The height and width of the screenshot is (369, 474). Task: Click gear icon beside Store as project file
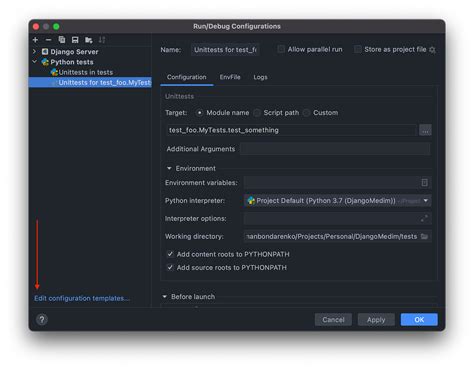pos(433,50)
